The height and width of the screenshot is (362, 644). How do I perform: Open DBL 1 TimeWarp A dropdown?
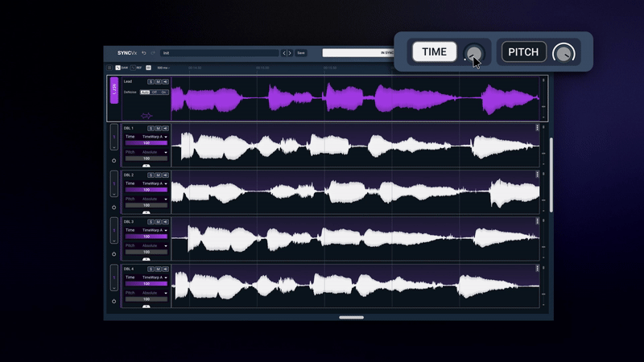pyautogui.click(x=155, y=137)
